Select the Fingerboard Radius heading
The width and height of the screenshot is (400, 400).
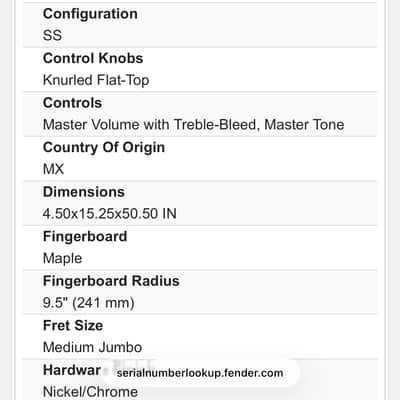tap(111, 281)
